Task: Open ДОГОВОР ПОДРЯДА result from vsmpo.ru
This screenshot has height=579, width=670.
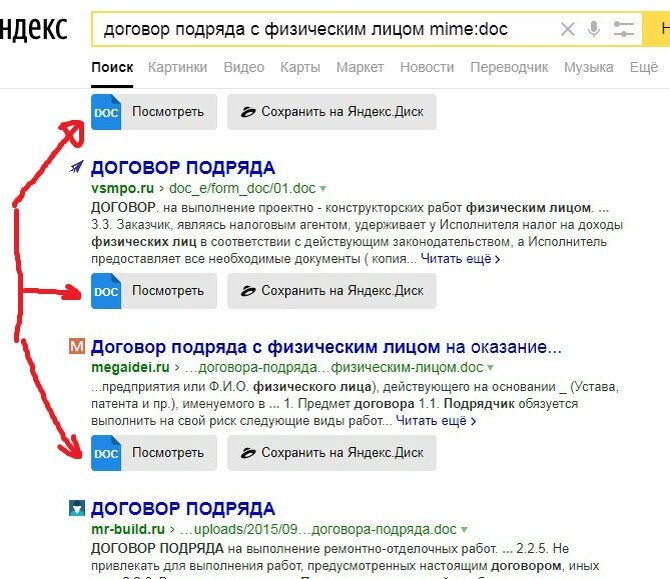Action: click(183, 168)
